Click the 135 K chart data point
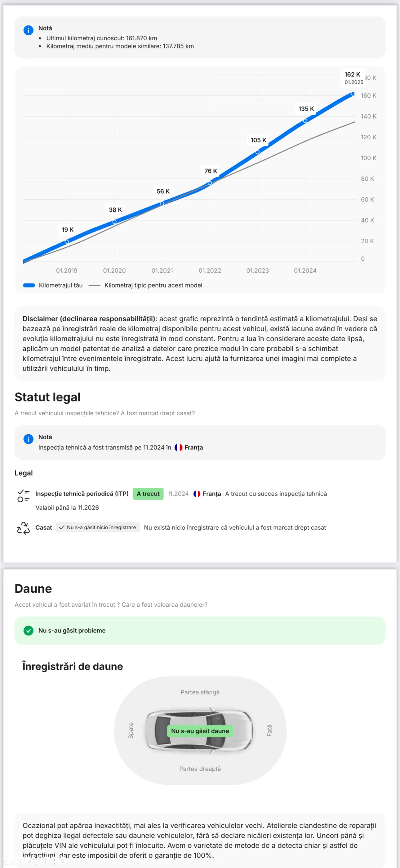The width and height of the screenshot is (400, 868). click(x=305, y=121)
